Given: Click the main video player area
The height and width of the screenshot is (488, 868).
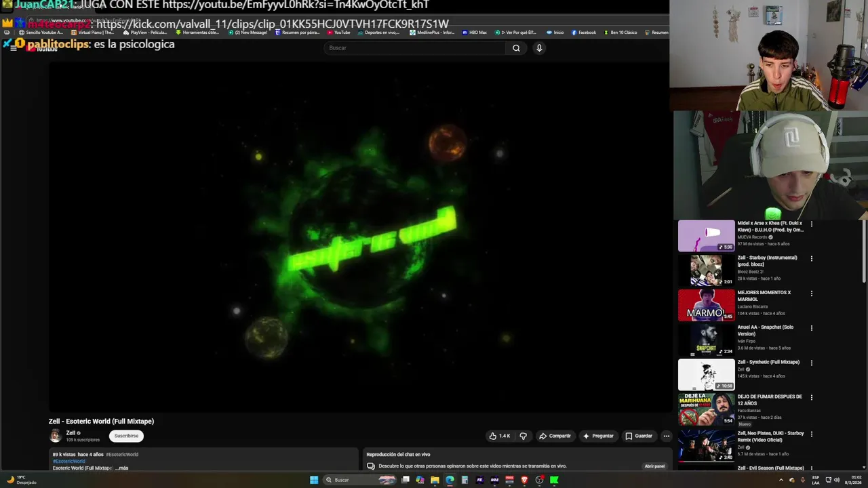Looking at the screenshot, I should point(360,237).
